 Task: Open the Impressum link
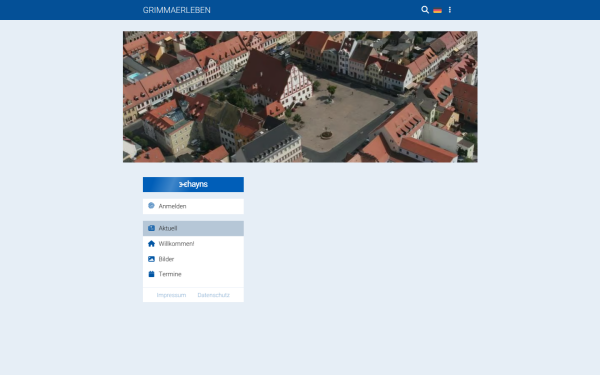click(x=171, y=295)
